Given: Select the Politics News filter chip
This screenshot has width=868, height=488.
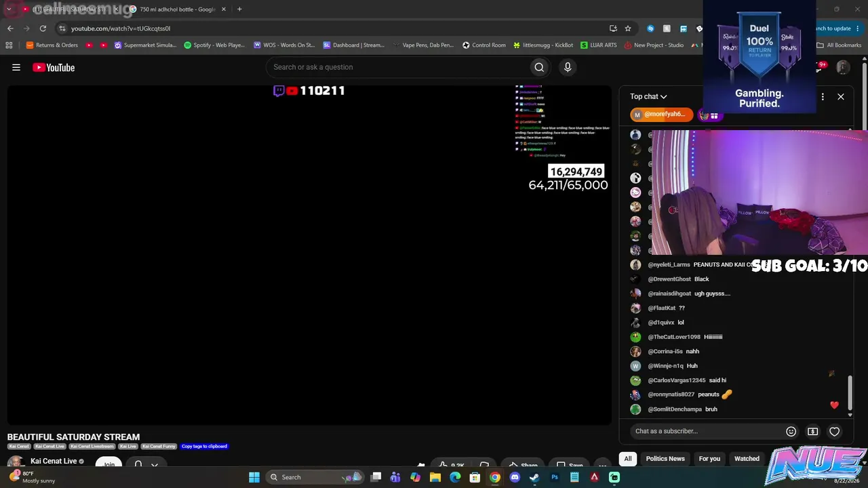Looking at the screenshot, I should 665,459.
